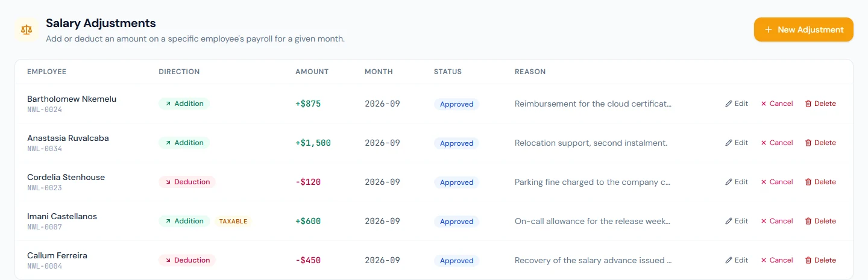868x280 pixels.
Task: Click the New Adjustment button
Action: point(804,30)
